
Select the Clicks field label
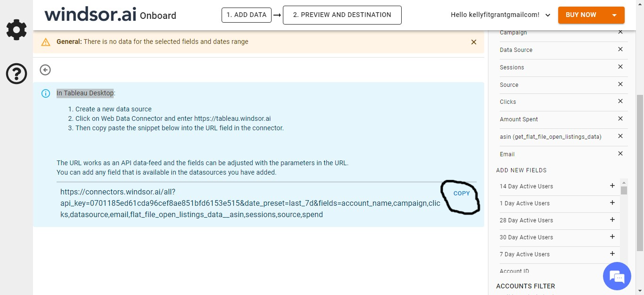(508, 102)
